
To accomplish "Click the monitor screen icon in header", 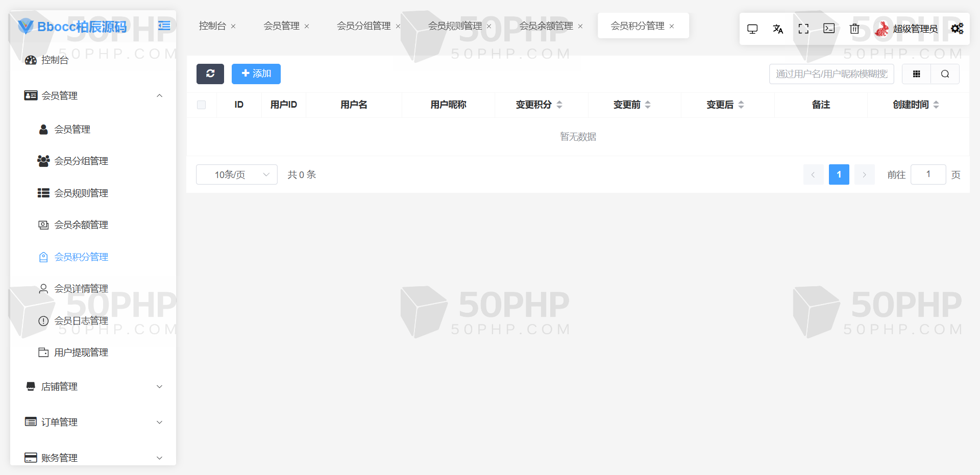I will tap(752, 29).
